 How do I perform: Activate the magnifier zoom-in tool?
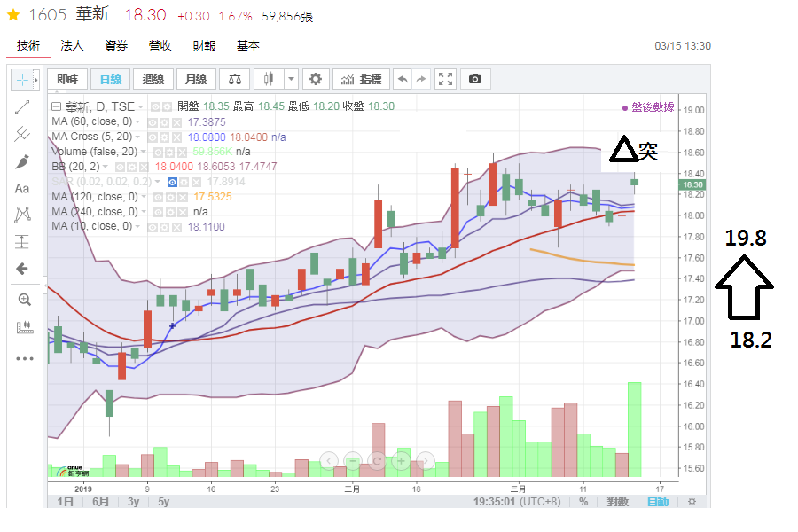coord(24,300)
